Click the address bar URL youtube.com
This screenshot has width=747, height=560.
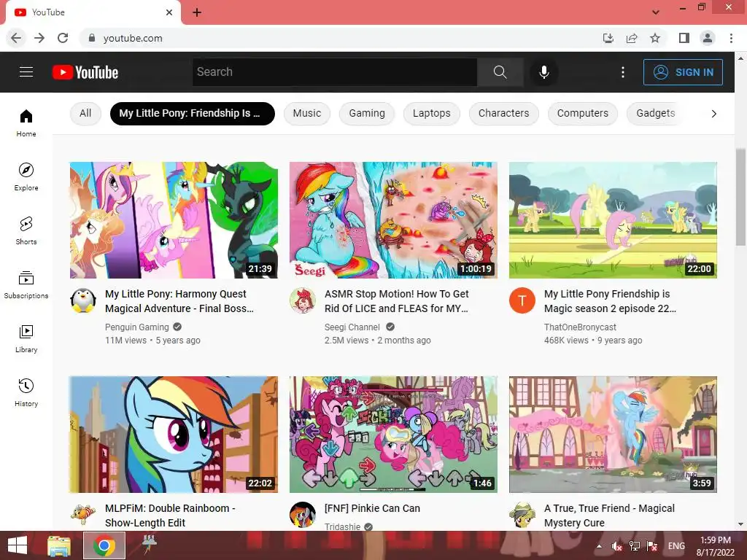[x=133, y=38]
